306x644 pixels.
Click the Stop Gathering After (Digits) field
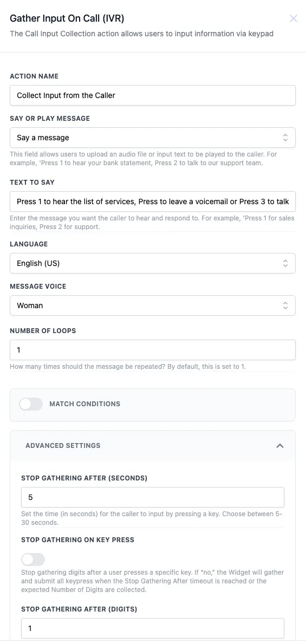(153, 628)
